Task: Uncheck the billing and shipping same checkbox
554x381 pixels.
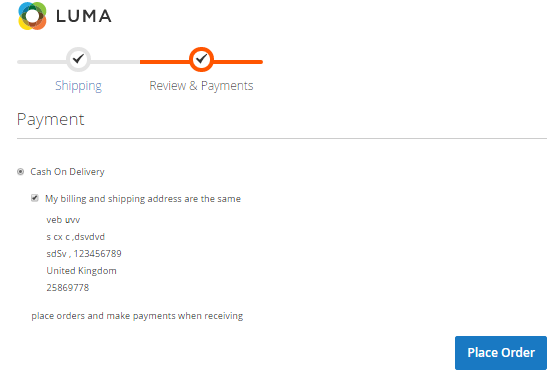Action: (x=35, y=198)
